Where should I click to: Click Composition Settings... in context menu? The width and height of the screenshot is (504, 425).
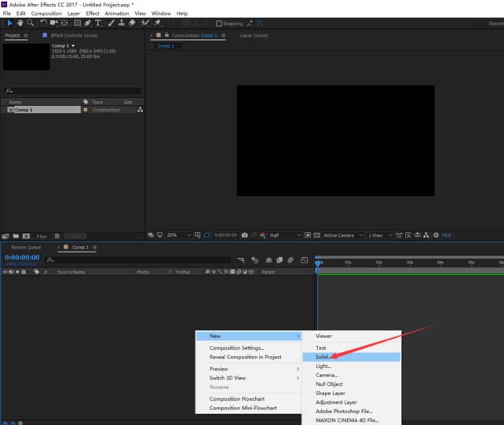coord(236,347)
